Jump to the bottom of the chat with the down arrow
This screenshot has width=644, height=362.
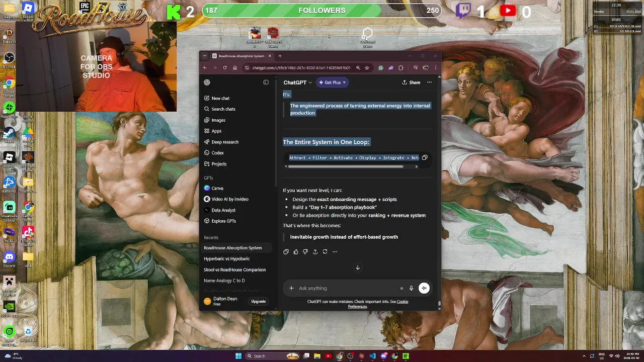pos(358,267)
